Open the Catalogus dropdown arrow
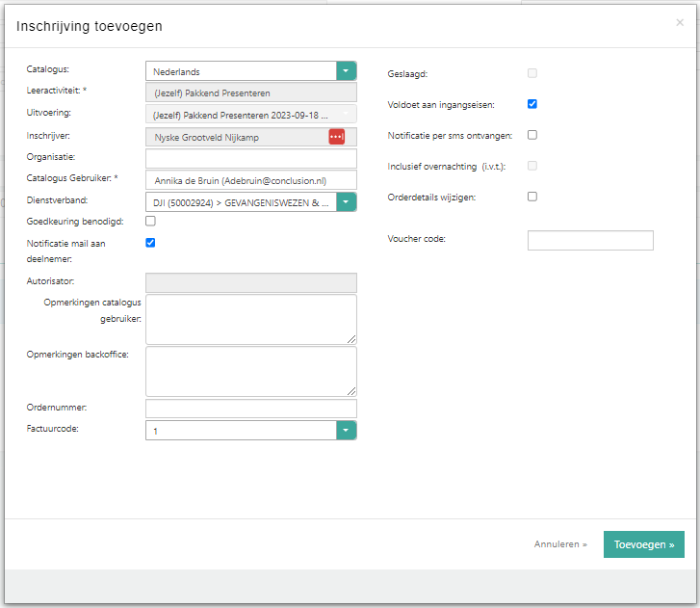The width and height of the screenshot is (700, 608). [346, 71]
